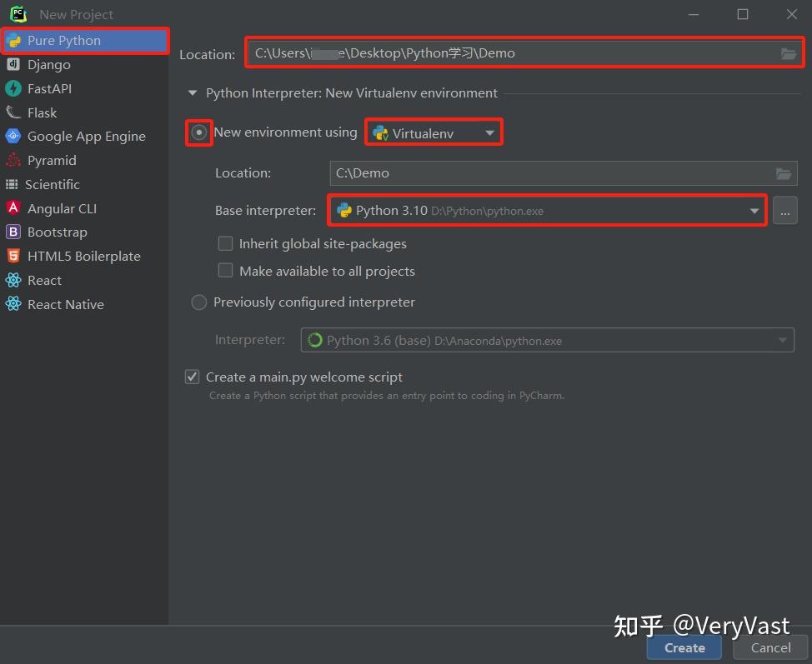Select React project type

coord(85,280)
